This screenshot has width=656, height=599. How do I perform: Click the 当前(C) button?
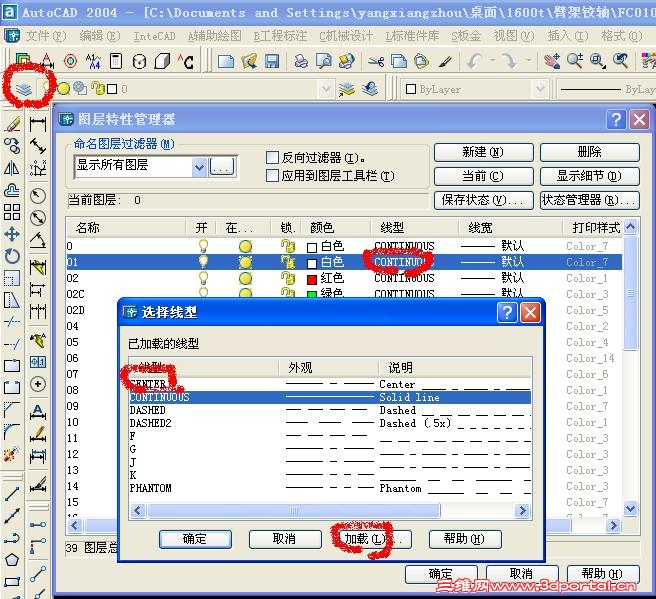[484, 176]
